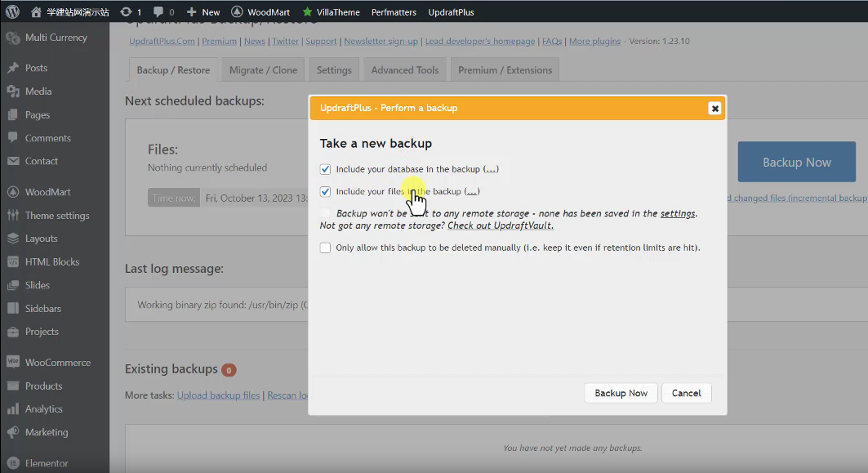This screenshot has width=868, height=473.
Task: Uncheck Include your database in the backup
Action: 325,169
